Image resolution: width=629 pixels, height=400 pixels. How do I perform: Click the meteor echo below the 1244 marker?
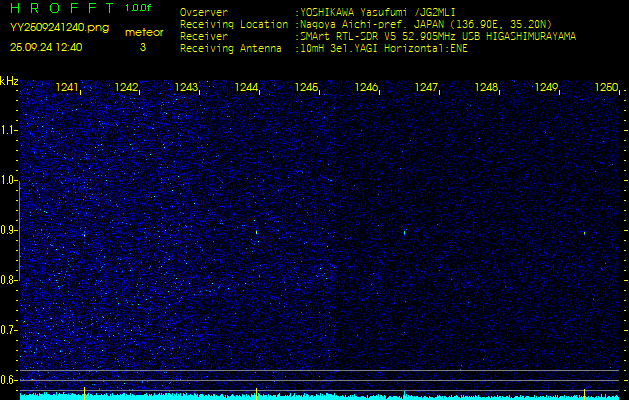257,232
